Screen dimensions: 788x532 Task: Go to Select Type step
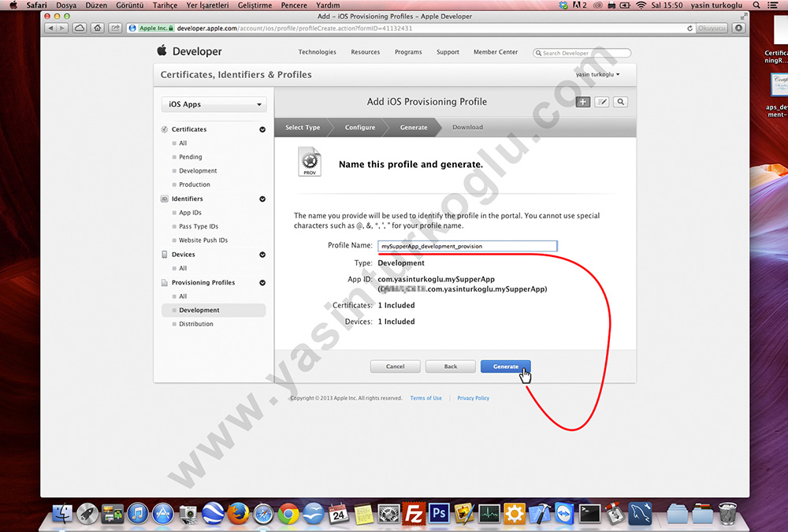click(303, 127)
